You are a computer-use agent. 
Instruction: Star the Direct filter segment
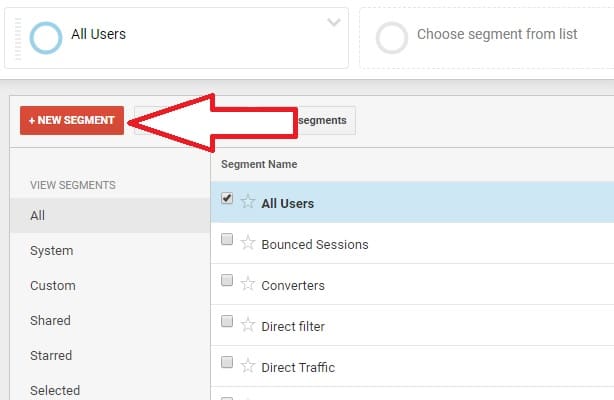coord(247,325)
